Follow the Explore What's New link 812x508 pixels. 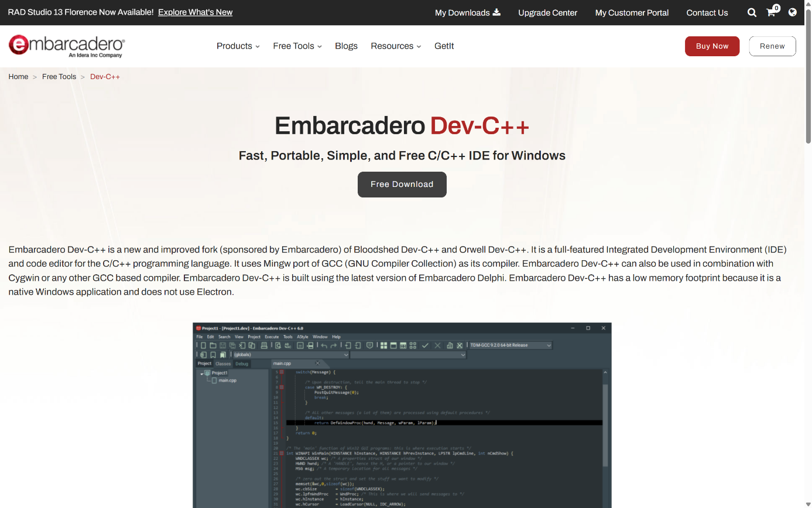195,12
